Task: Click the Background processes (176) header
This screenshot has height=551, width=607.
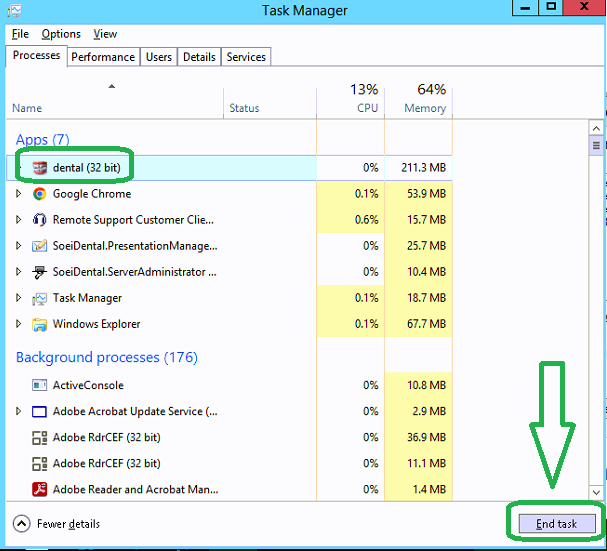Action: (107, 357)
